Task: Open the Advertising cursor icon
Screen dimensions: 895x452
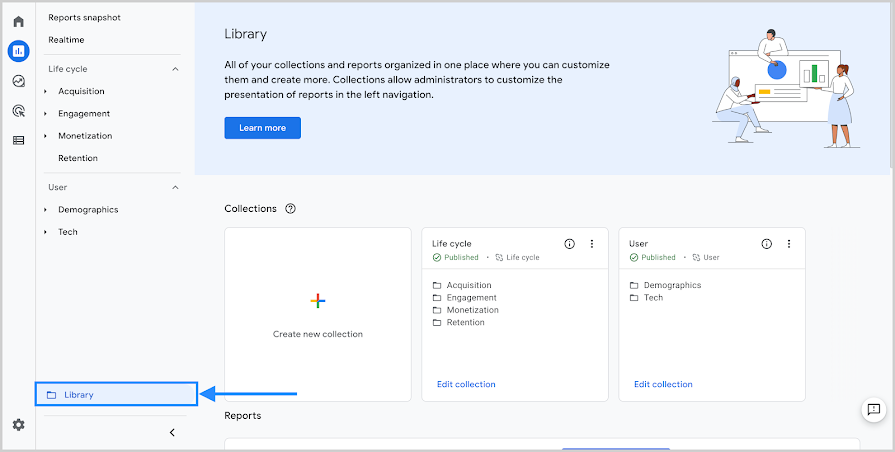Action: [18, 111]
